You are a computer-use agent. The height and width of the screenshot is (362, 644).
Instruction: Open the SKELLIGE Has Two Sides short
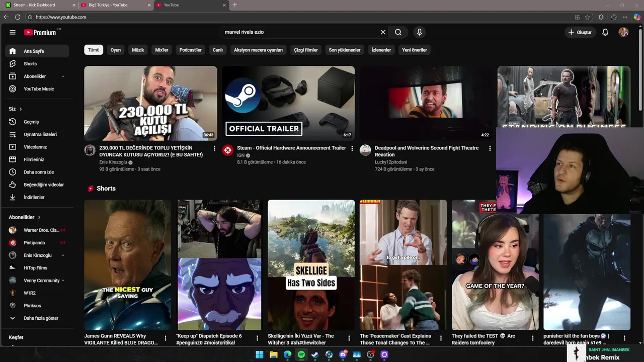pyautogui.click(x=311, y=264)
